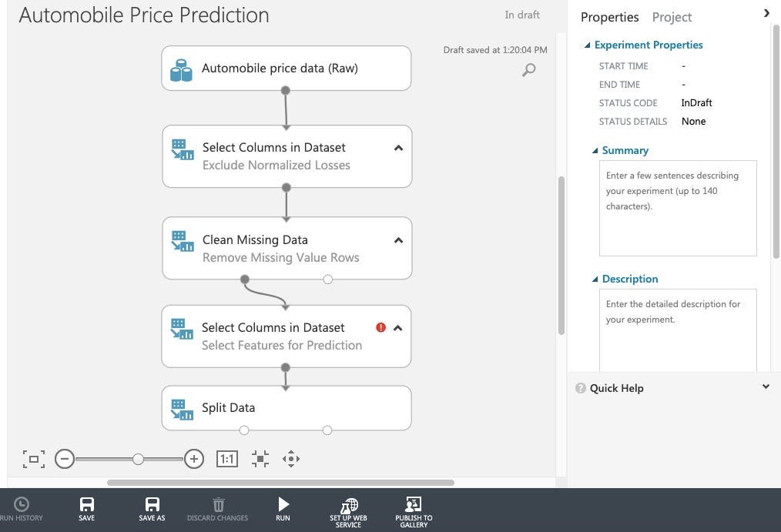781x532 pixels.
Task: Click the zoom out minus button
Action: point(65,459)
